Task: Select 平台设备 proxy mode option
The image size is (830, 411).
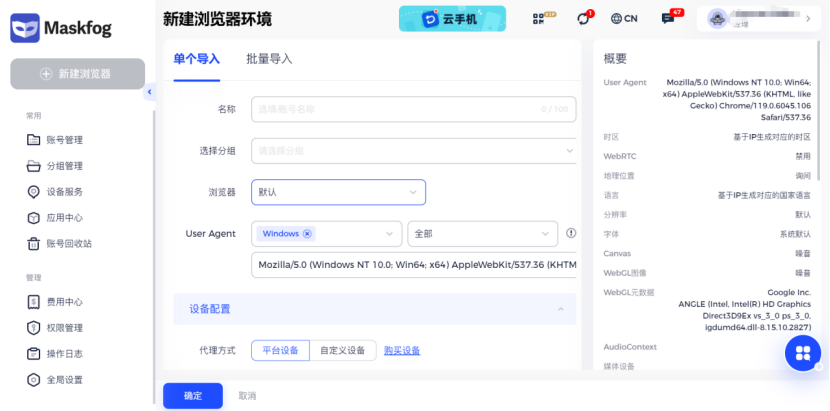Action: [x=280, y=350]
